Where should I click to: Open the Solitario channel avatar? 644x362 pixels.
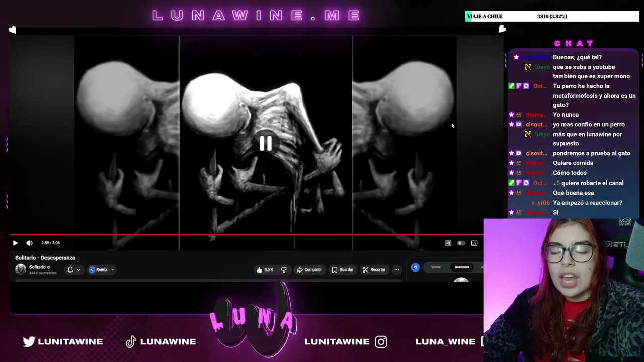21,269
